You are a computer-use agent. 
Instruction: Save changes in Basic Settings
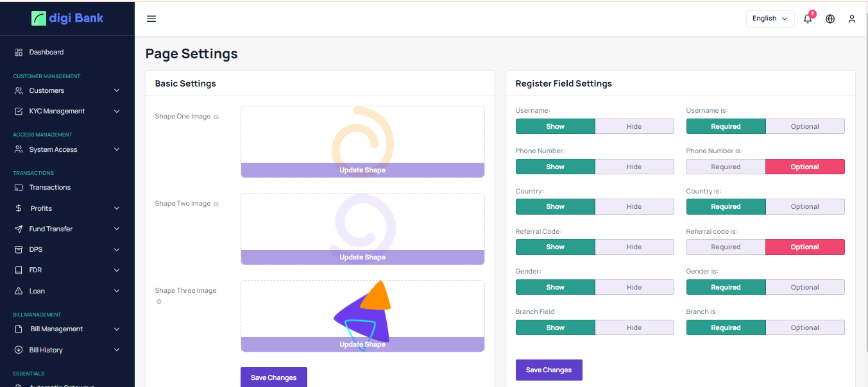(273, 377)
